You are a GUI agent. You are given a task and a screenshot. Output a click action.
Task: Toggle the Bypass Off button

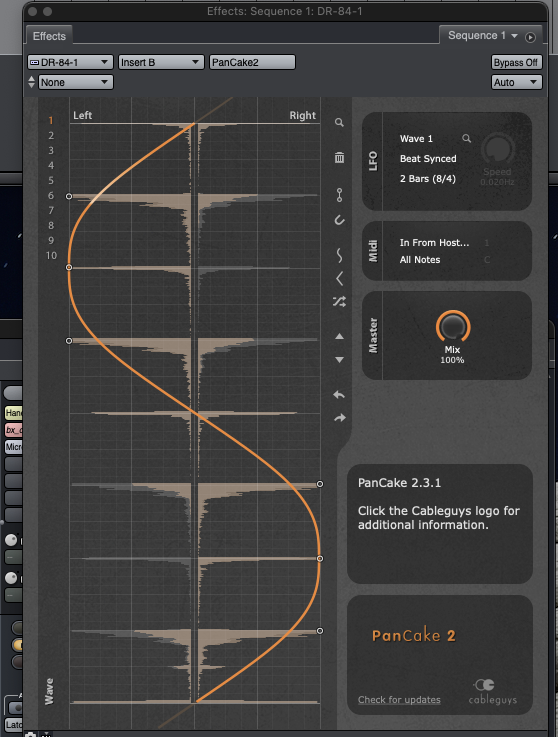(x=516, y=62)
